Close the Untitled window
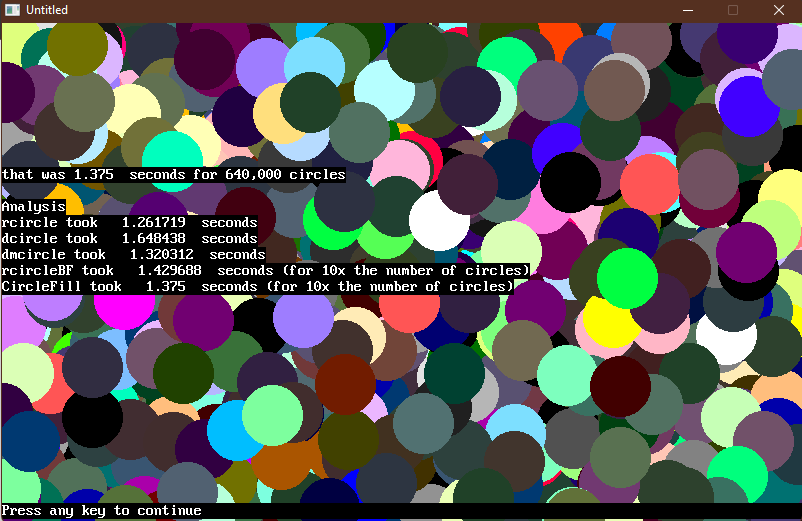 pos(778,10)
